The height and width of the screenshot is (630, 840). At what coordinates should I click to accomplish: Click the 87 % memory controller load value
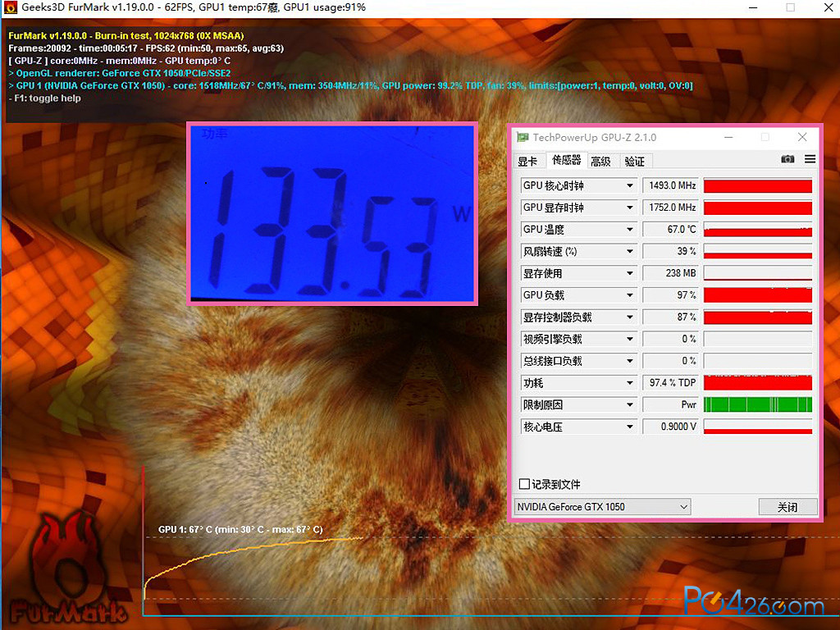pos(671,317)
